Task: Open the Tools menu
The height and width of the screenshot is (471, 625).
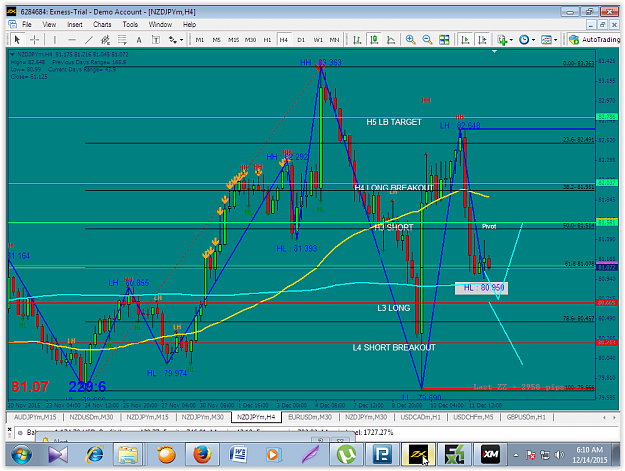Action: click(130, 24)
